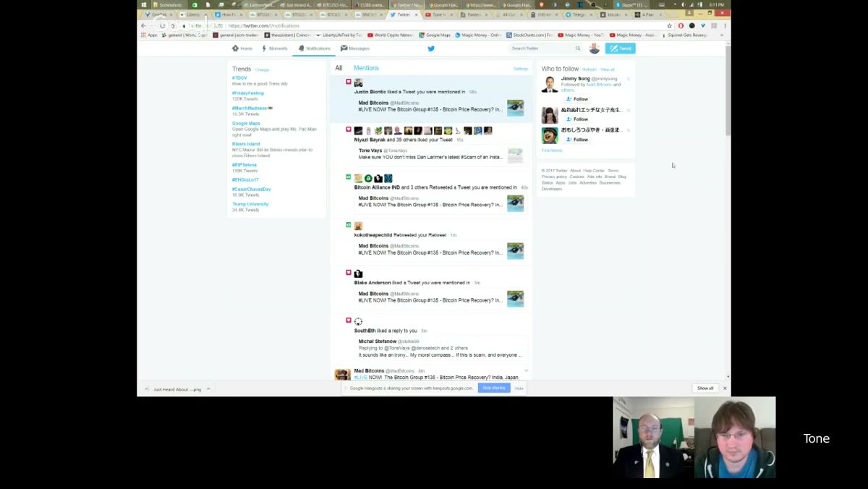This screenshot has width=868, height=489.
Task: Click the browser address bar URL
Action: click(x=264, y=26)
